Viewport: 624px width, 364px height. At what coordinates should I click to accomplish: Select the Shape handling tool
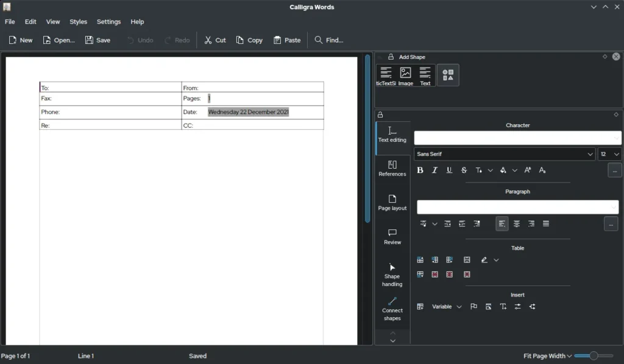(392, 275)
